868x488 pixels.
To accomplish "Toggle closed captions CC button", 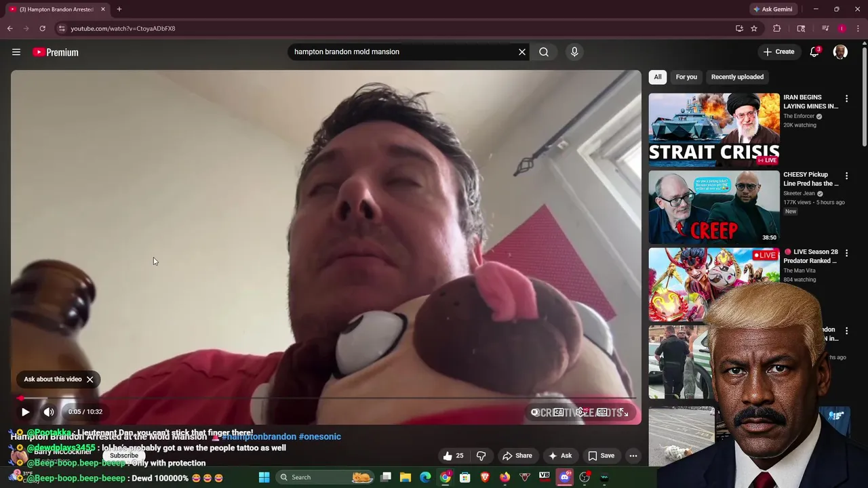I will [x=559, y=412].
